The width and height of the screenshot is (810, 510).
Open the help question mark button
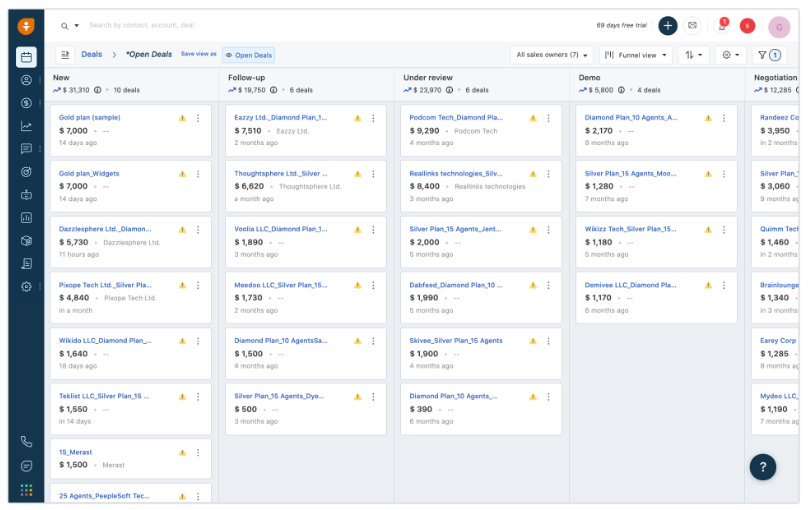point(762,467)
